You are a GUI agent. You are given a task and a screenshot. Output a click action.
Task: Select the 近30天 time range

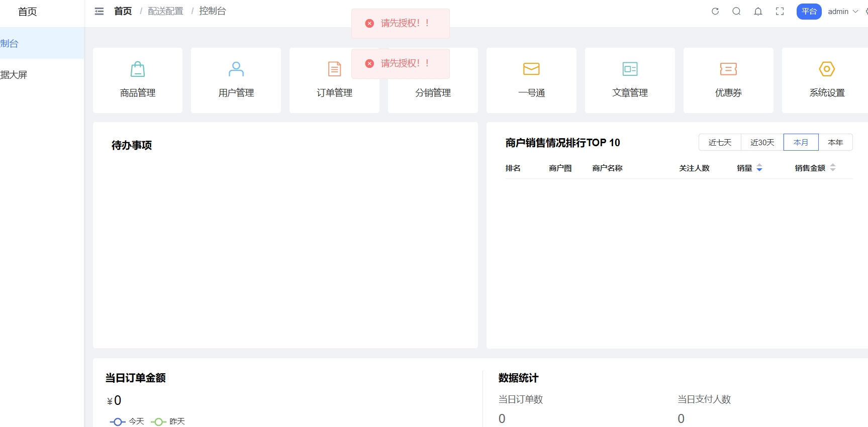762,143
